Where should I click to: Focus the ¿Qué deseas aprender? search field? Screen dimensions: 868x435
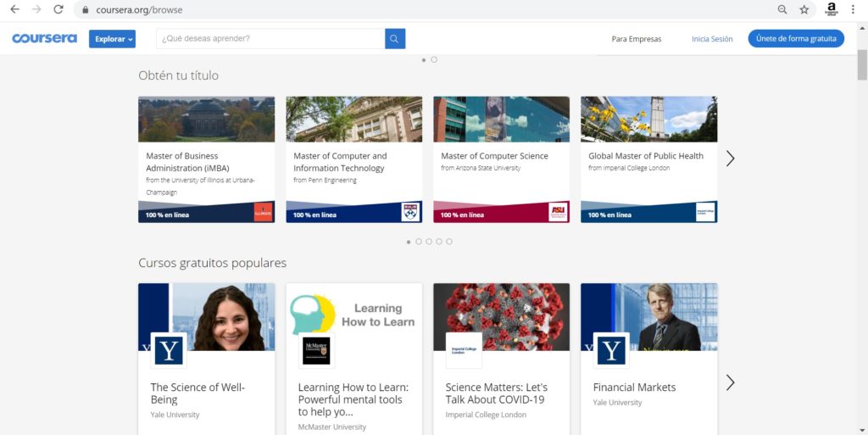pos(270,39)
